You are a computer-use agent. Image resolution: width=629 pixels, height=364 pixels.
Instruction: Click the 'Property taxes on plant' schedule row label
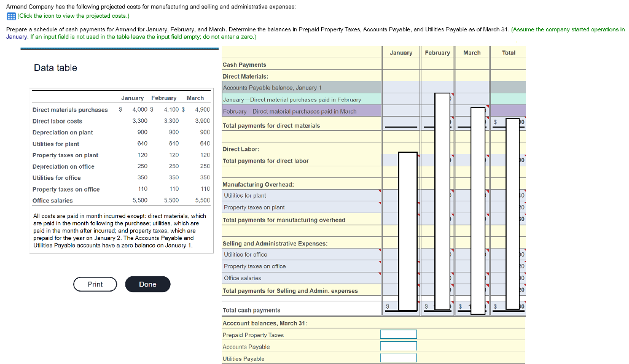(x=254, y=207)
